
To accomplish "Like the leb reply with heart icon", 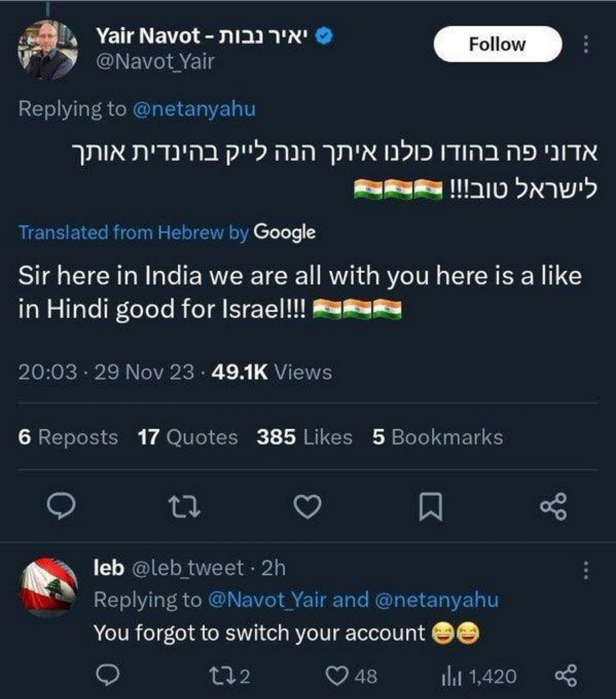I will point(351,676).
